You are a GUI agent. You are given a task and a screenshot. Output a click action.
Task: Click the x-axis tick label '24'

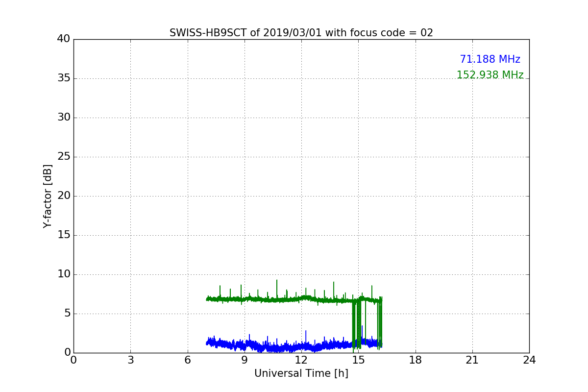tap(529, 360)
